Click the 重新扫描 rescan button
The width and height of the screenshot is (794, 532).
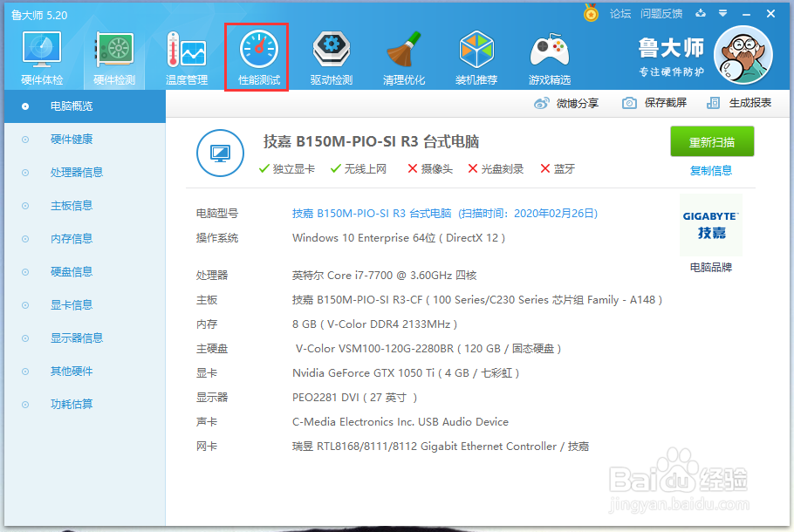click(x=712, y=142)
